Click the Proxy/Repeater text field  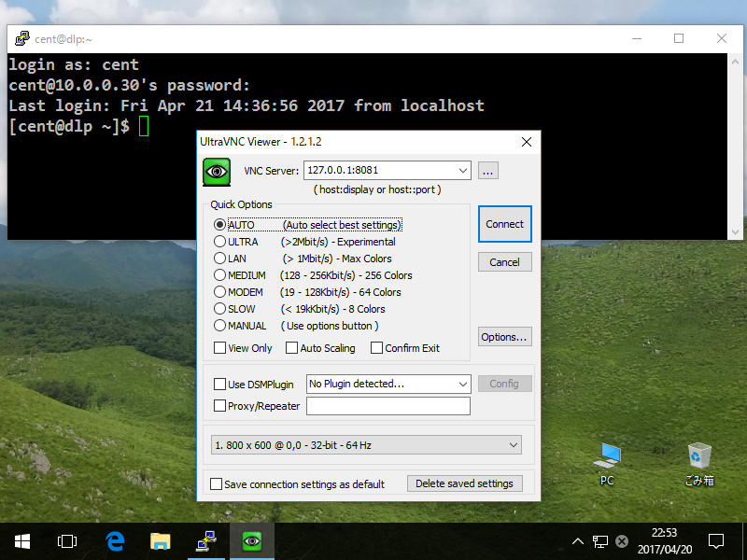pyautogui.click(x=388, y=406)
